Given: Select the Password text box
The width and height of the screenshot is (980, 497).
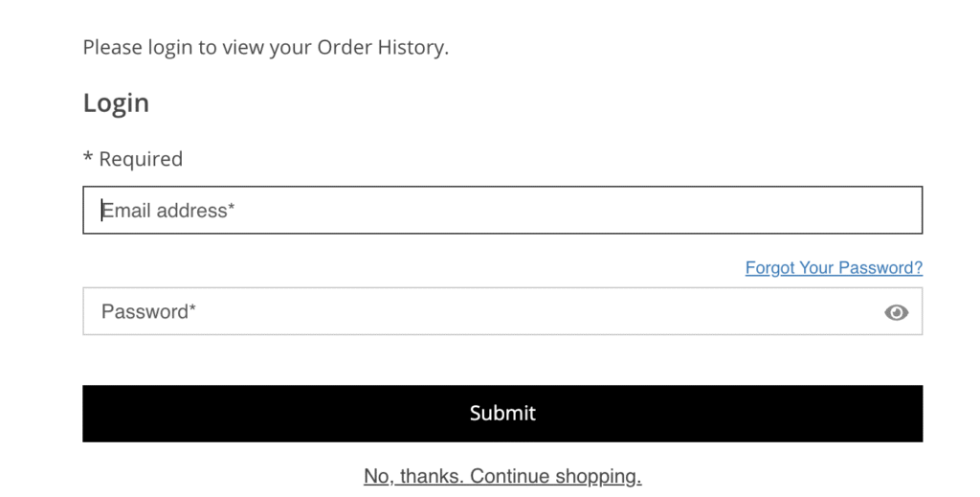Looking at the screenshot, I should 479,312.
